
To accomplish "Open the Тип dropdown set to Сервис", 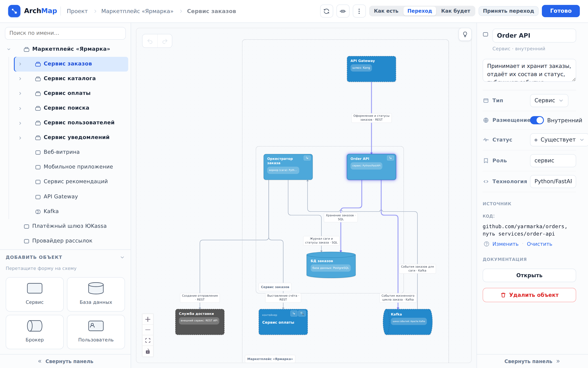I will click(549, 101).
